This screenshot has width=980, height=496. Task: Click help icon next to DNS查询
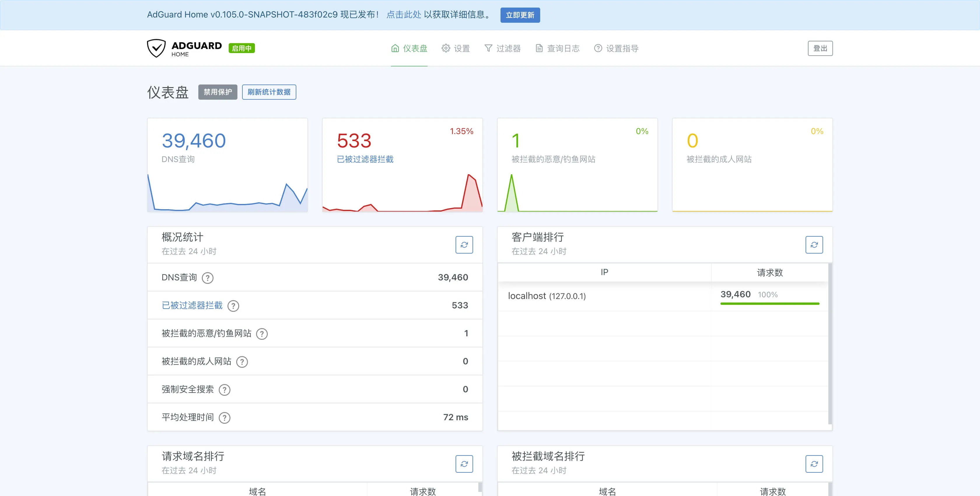(x=207, y=278)
